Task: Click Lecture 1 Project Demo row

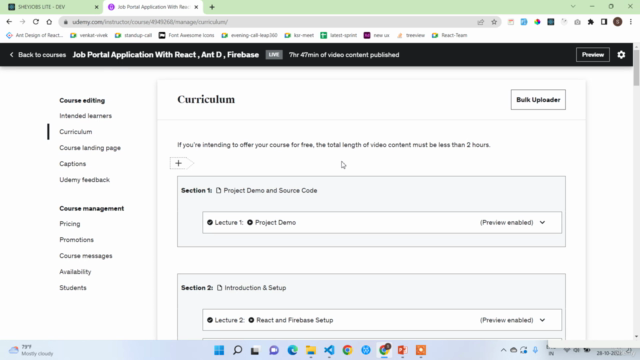Action: (382, 222)
